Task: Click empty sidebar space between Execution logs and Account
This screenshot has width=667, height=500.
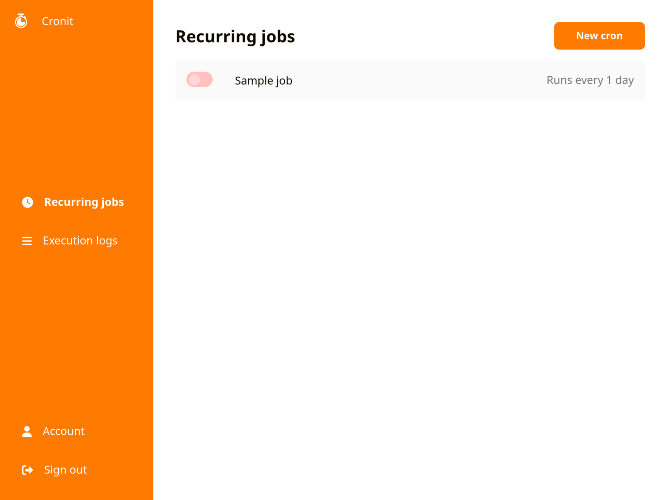Action: coord(76,335)
